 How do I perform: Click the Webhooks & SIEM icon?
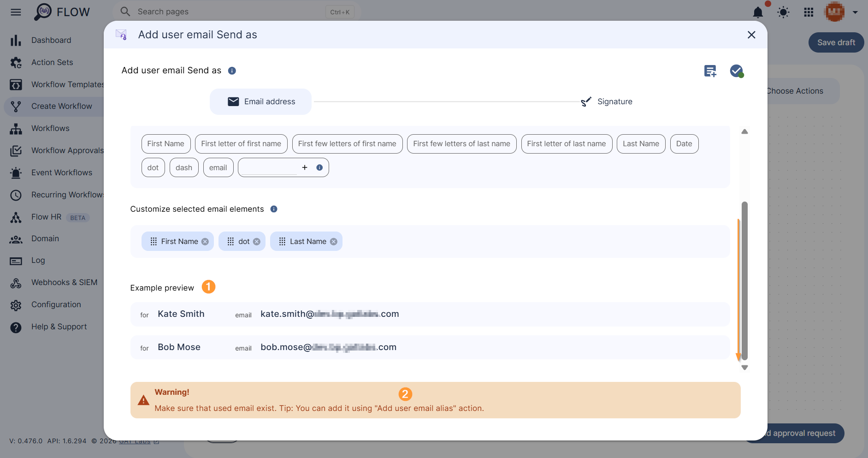[16, 283]
